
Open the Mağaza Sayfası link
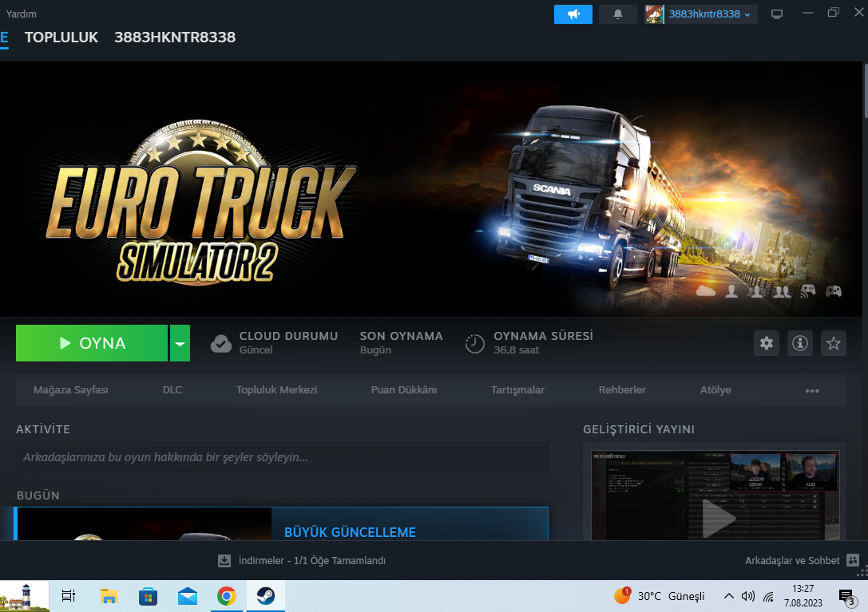pyautogui.click(x=71, y=389)
